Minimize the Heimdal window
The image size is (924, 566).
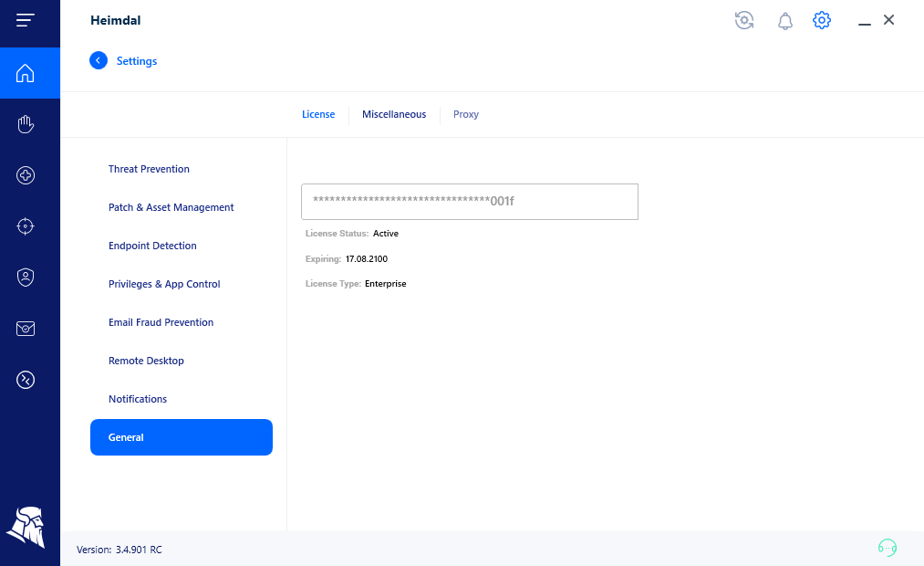coord(865,24)
